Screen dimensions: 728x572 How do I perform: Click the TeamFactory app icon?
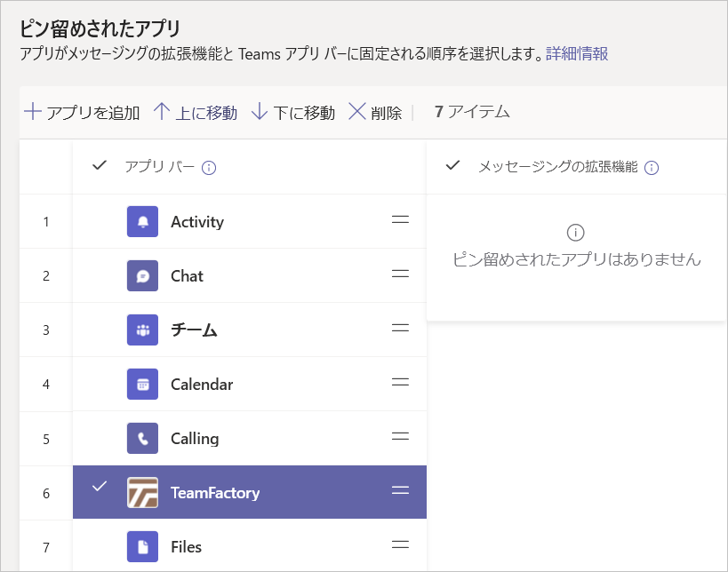[x=143, y=492]
